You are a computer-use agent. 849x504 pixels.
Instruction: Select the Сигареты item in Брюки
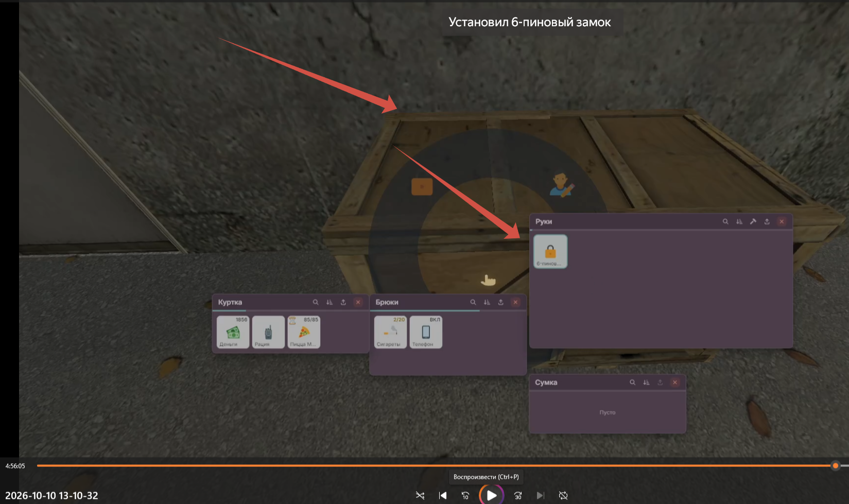click(x=391, y=332)
